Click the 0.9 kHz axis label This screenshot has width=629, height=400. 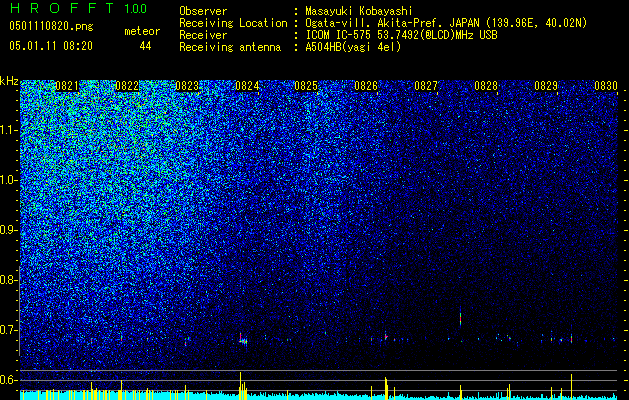click(9, 230)
